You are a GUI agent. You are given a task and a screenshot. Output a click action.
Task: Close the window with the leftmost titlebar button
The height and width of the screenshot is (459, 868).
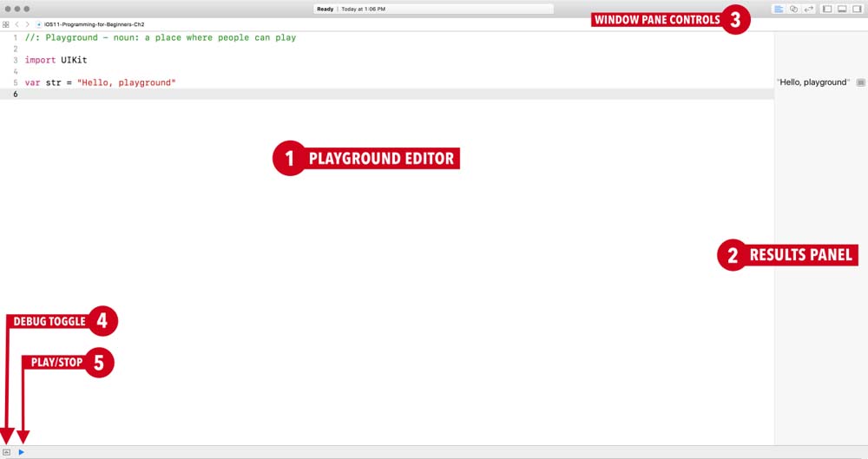(8, 9)
